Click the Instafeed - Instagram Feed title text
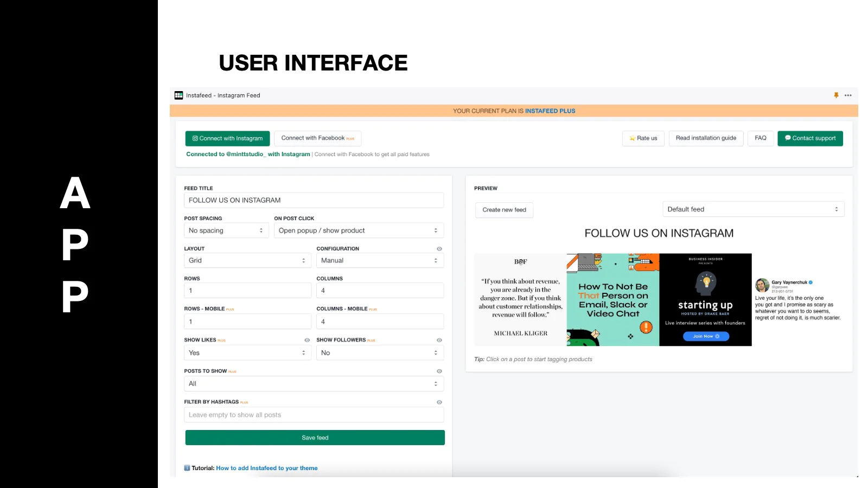868x488 pixels. (x=223, y=95)
